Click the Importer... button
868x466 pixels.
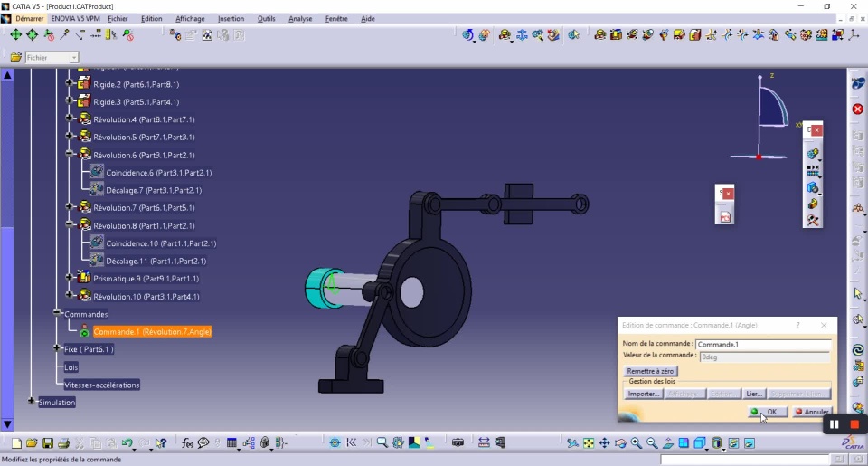643,394
